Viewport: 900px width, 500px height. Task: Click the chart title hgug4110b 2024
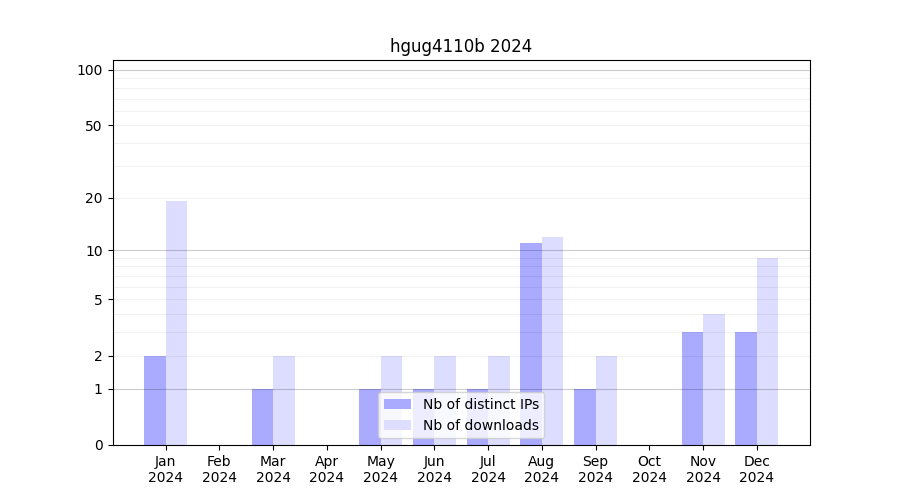(460, 46)
